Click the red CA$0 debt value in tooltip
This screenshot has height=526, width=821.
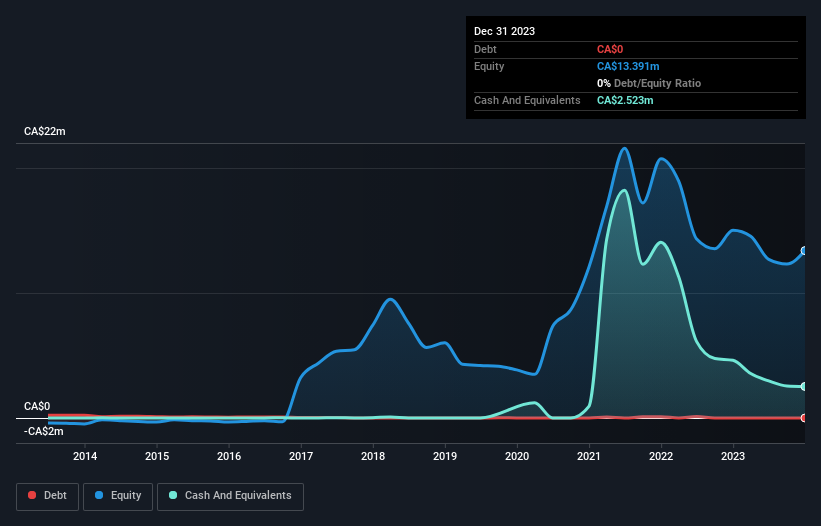point(610,49)
